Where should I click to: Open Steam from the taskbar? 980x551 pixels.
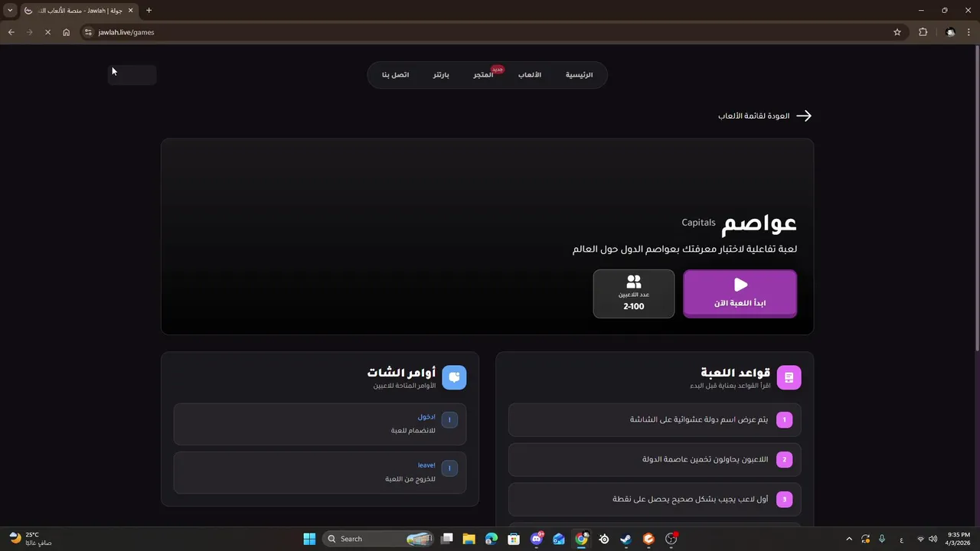626,539
